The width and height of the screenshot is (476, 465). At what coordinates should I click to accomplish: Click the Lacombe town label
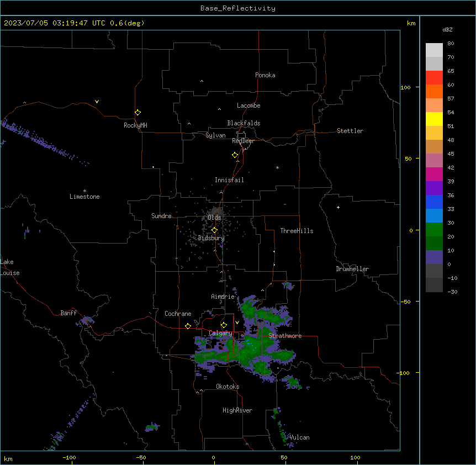(x=248, y=105)
